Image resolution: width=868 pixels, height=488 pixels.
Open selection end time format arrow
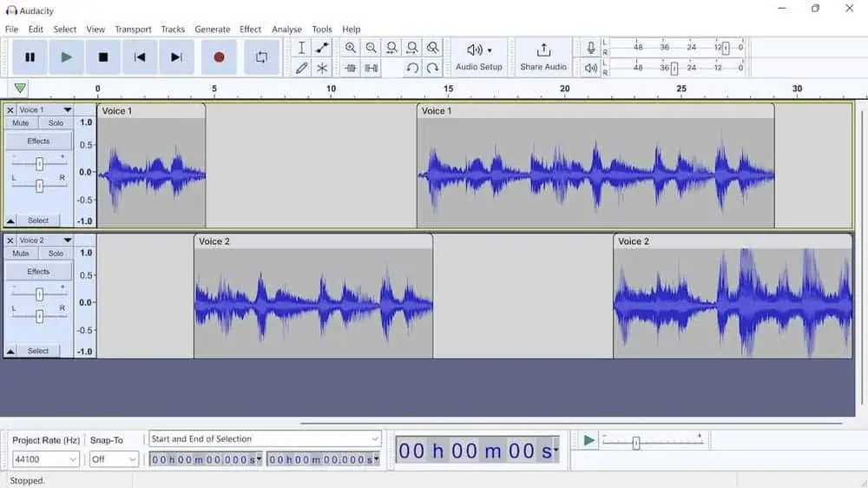[377, 459]
